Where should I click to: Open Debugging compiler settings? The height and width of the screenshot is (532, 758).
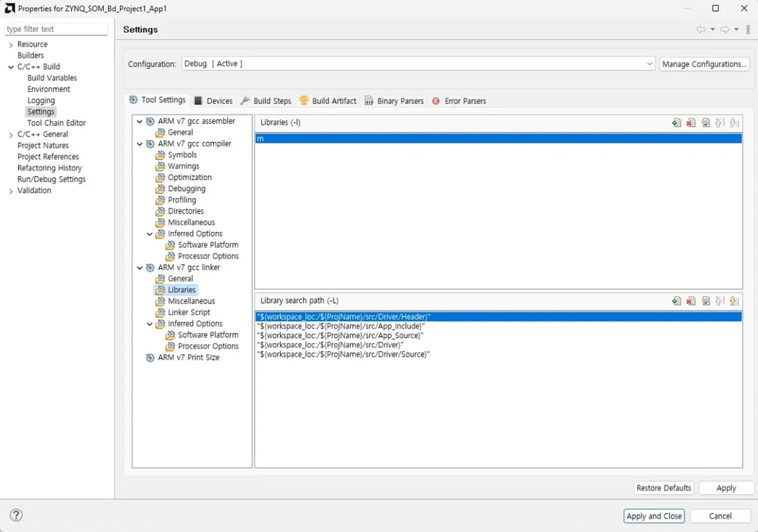(x=186, y=189)
